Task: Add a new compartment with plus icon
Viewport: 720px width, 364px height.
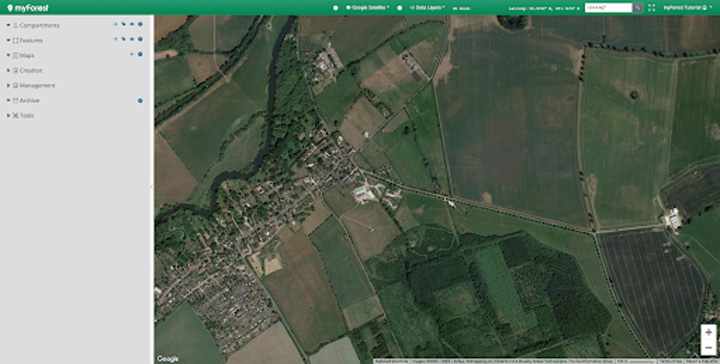Action: tap(115, 24)
